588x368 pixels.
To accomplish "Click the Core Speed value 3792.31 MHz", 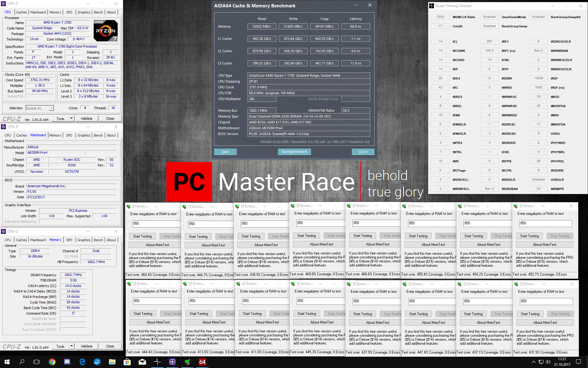I will (40, 80).
